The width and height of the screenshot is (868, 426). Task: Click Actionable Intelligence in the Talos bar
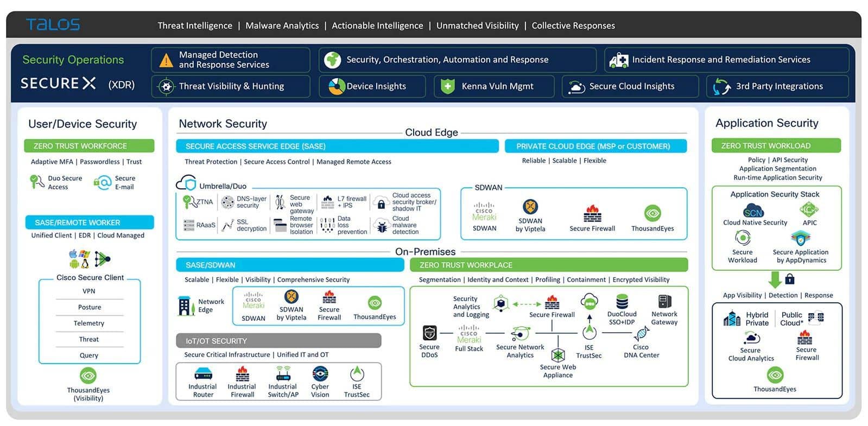pyautogui.click(x=377, y=26)
